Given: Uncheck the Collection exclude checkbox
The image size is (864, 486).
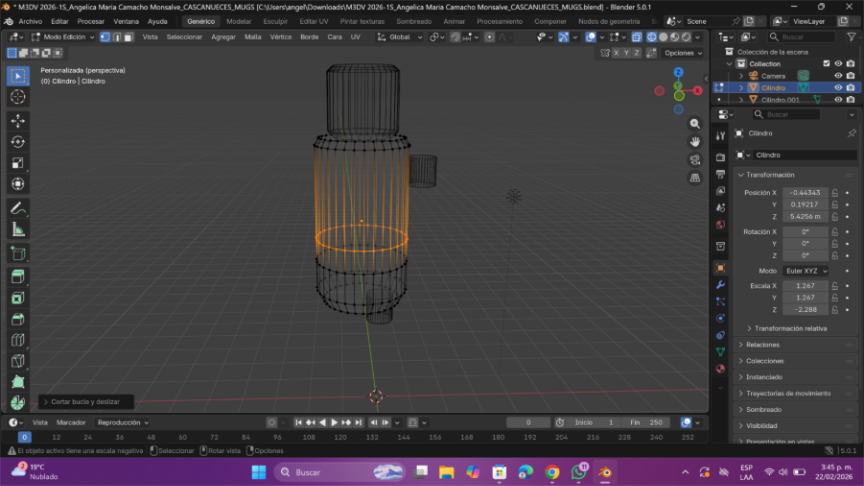Looking at the screenshot, I should click(x=825, y=63).
